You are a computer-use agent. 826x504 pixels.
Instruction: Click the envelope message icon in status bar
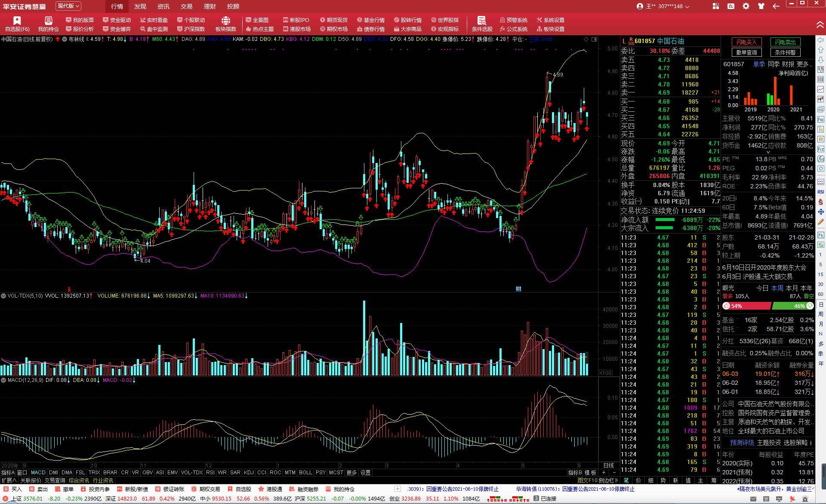pos(753,499)
